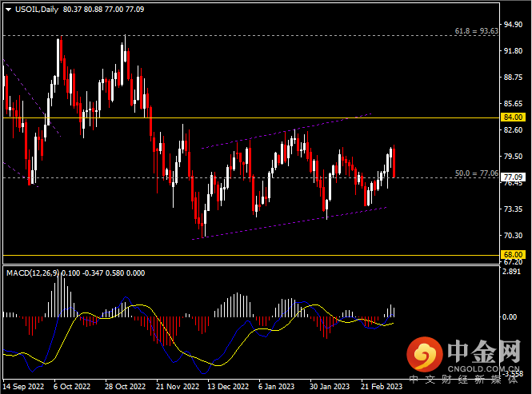532x394 pixels.
Task: Click the 2.891 MACD scale label
Action: pos(512,272)
